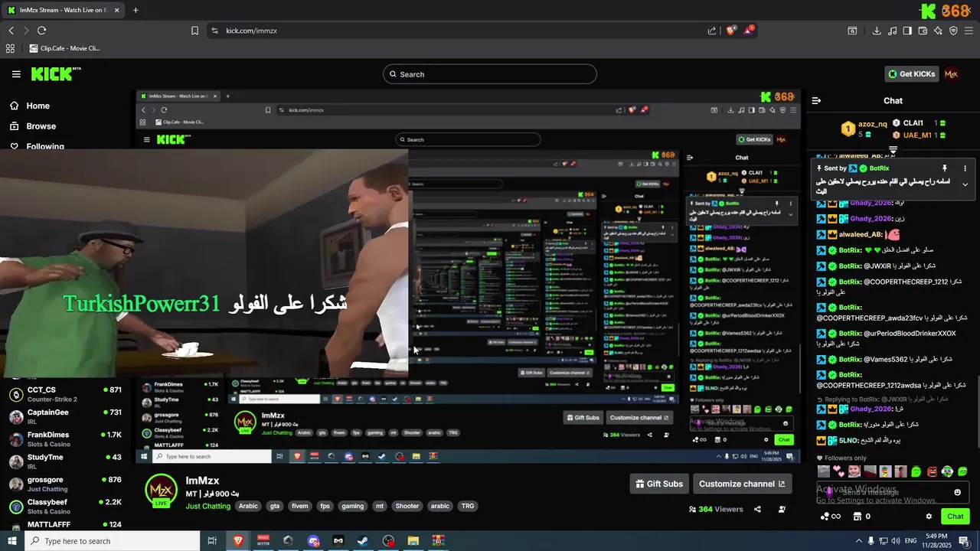The width and height of the screenshot is (980, 551).
Task: Collapse the chat panel arrow icon
Action: pos(816,100)
